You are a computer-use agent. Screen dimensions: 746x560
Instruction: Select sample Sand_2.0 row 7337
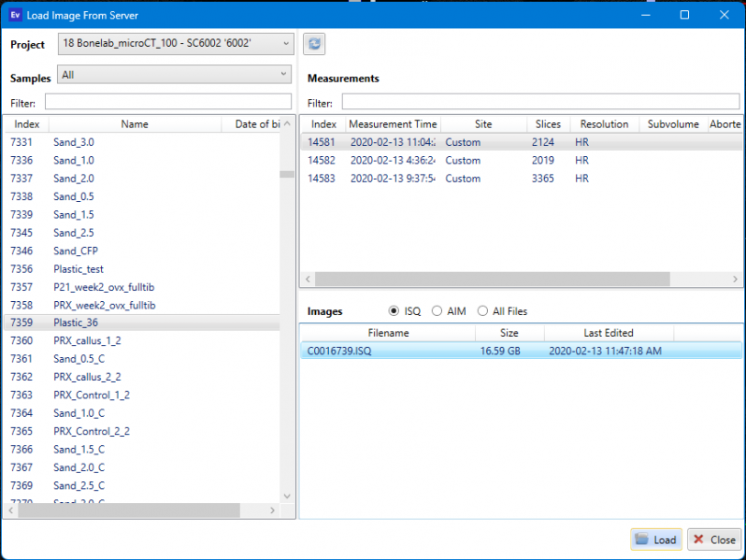point(142,179)
